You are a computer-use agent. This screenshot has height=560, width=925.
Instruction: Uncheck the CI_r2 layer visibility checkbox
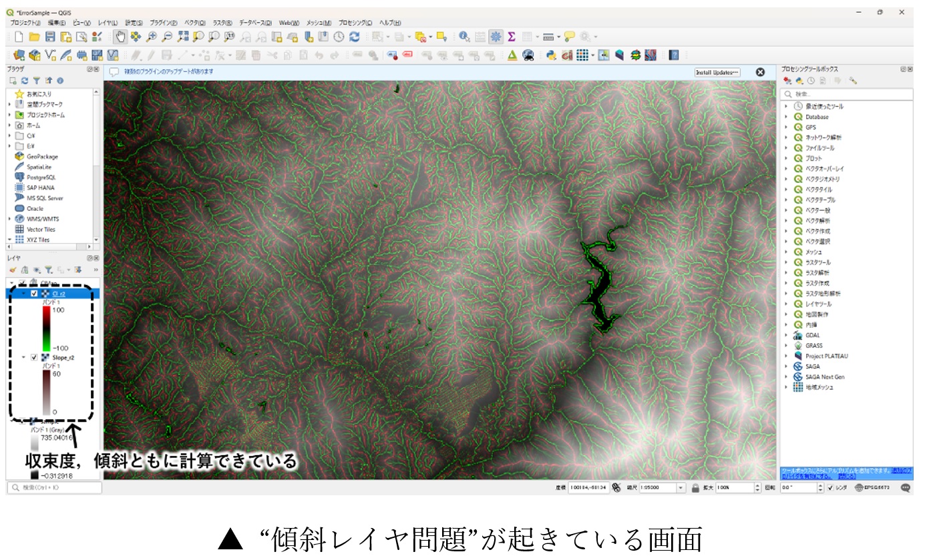tap(34, 293)
